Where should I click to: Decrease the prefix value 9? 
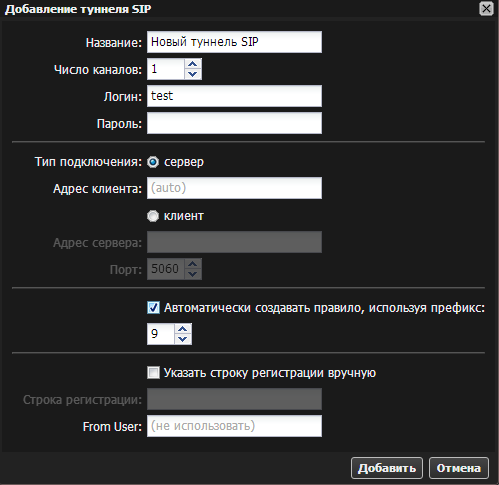click(183, 339)
